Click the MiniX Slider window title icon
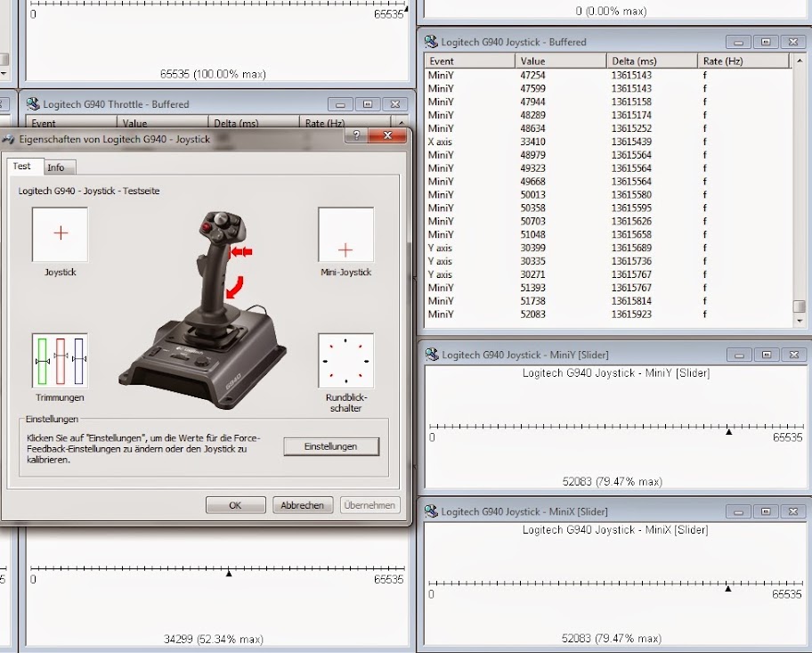Screen dimensions: 812x653 pos(431,511)
